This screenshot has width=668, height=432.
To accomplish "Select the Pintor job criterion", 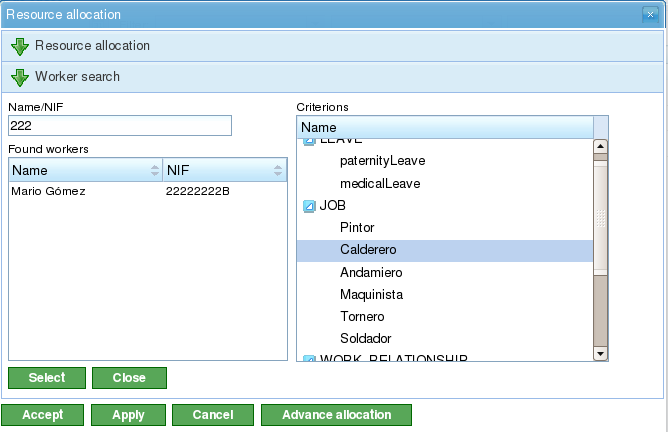I will (x=357, y=228).
